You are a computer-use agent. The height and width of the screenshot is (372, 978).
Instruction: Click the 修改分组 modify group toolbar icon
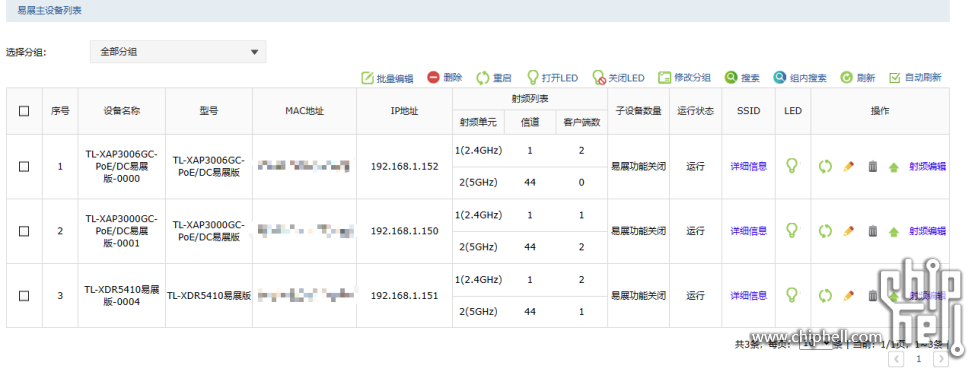pyautogui.click(x=664, y=78)
